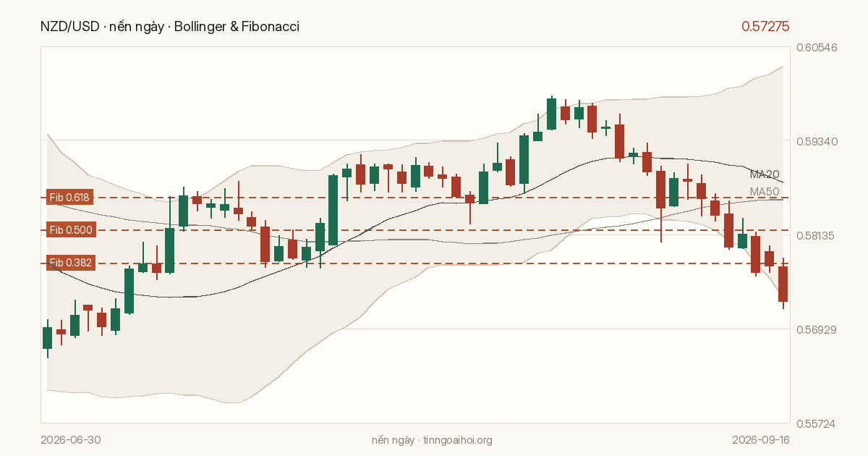868x456 pixels.
Task: Click the Fib 0.500 level label
Action: pos(69,230)
